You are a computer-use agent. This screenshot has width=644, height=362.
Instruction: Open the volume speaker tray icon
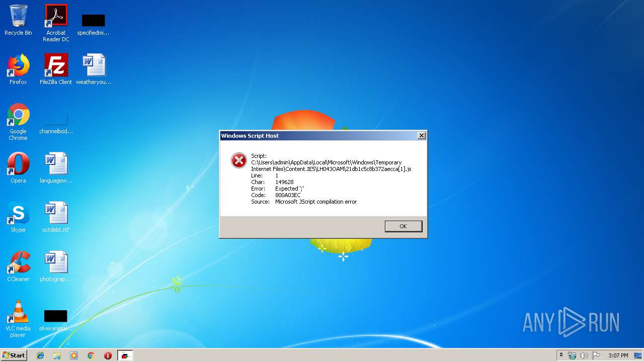click(584, 355)
